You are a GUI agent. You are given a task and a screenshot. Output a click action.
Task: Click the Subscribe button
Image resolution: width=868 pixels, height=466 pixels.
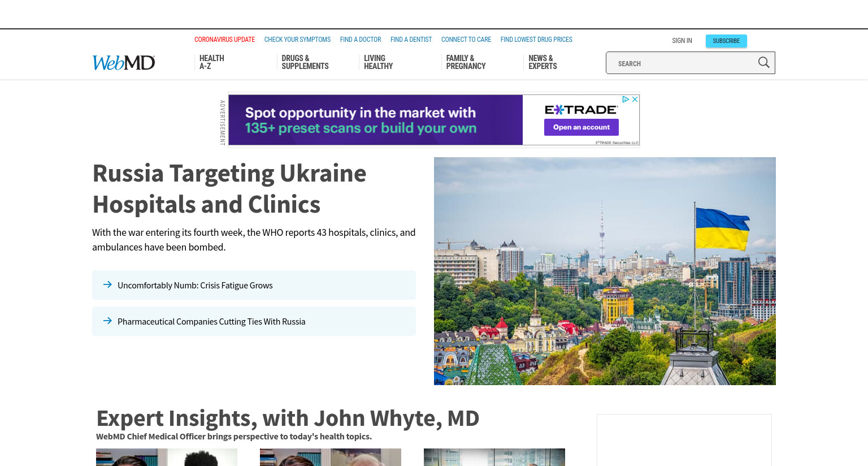pos(726,41)
